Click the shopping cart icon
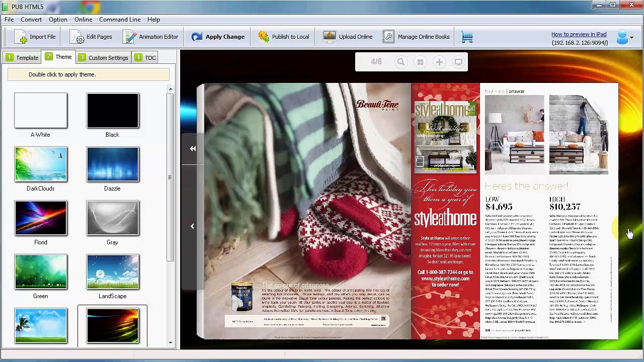This screenshot has height=362, width=644. pyautogui.click(x=467, y=37)
